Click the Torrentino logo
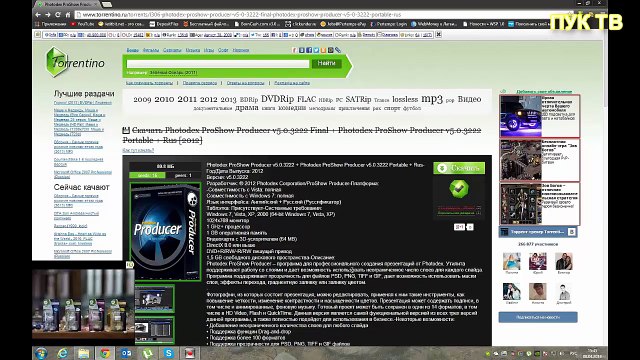The image size is (640, 360). click(75, 62)
